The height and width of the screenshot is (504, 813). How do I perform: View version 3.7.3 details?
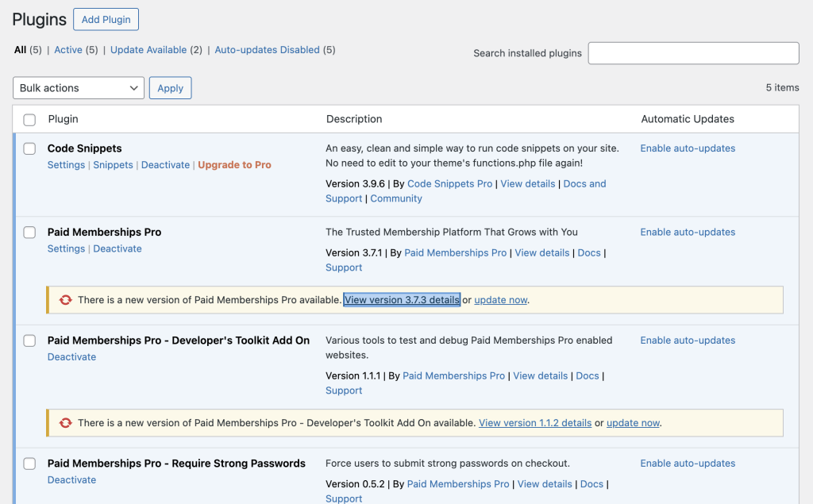pos(402,300)
